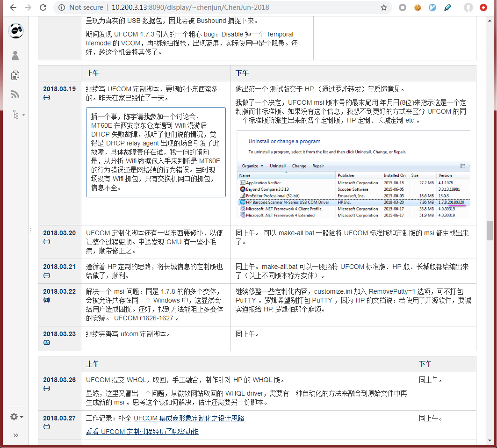Open the blue checkmark extension icon
The image size is (497, 448).
tap(432, 7)
